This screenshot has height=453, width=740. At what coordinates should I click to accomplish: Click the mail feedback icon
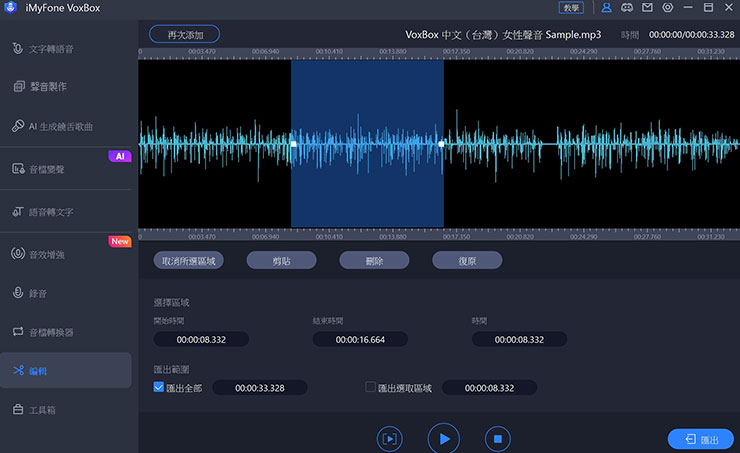click(x=647, y=7)
